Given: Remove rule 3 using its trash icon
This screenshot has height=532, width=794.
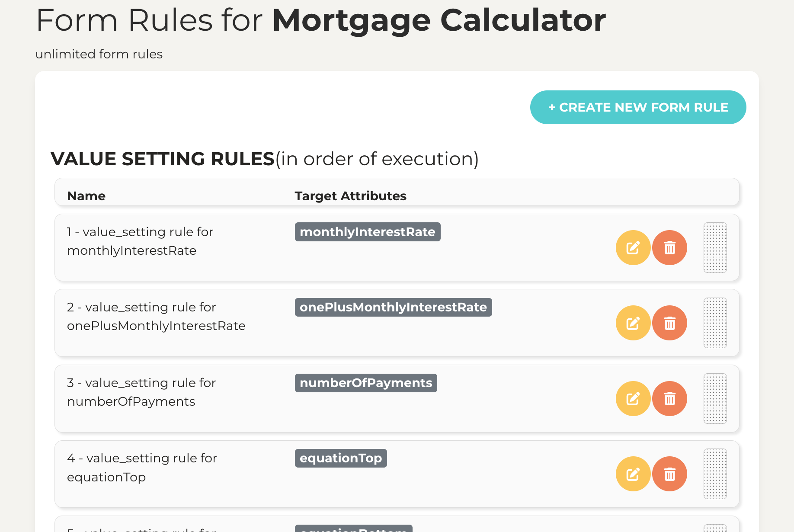Looking at the screenshot, I should 670,398.
